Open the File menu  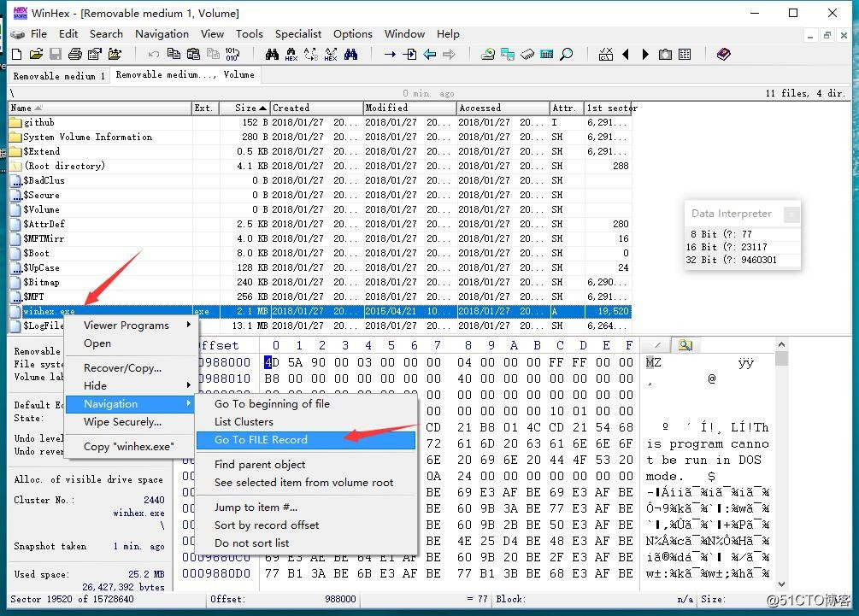38,34
